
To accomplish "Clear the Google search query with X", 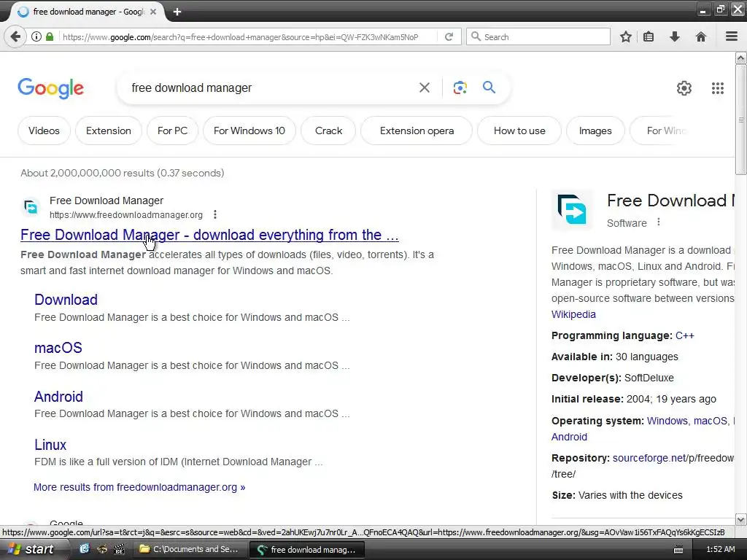I will [x=424, y=87].
